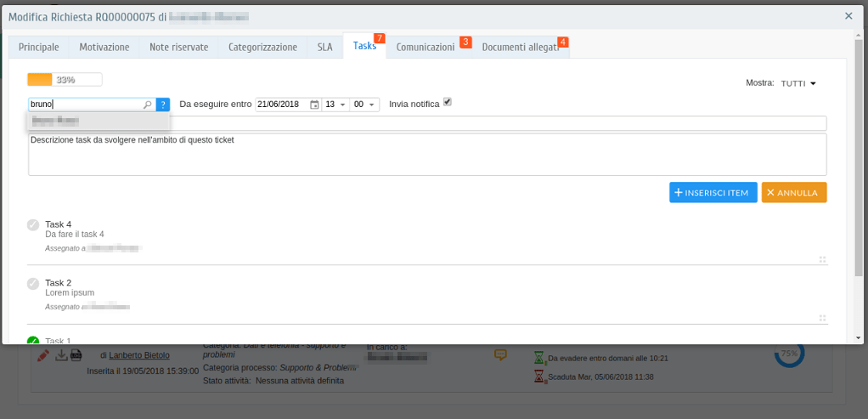Click the green check icon of Task 1
868x419 pixels.
33,341
